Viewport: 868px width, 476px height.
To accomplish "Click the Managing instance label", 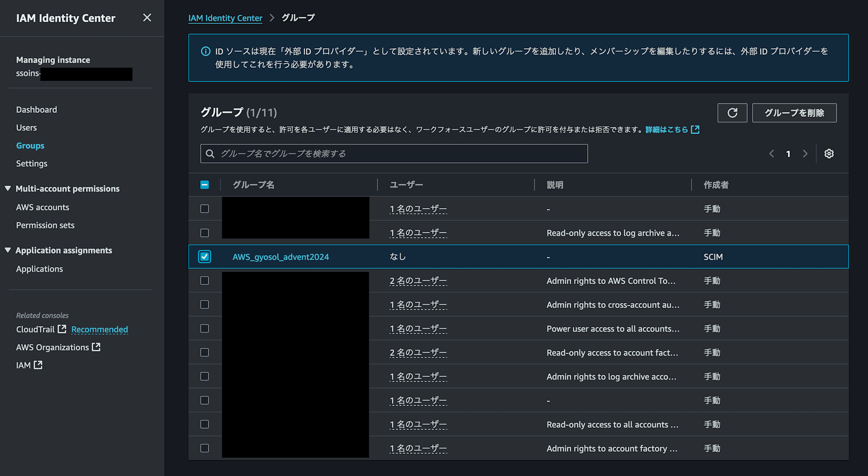I will tap(53, 60).
